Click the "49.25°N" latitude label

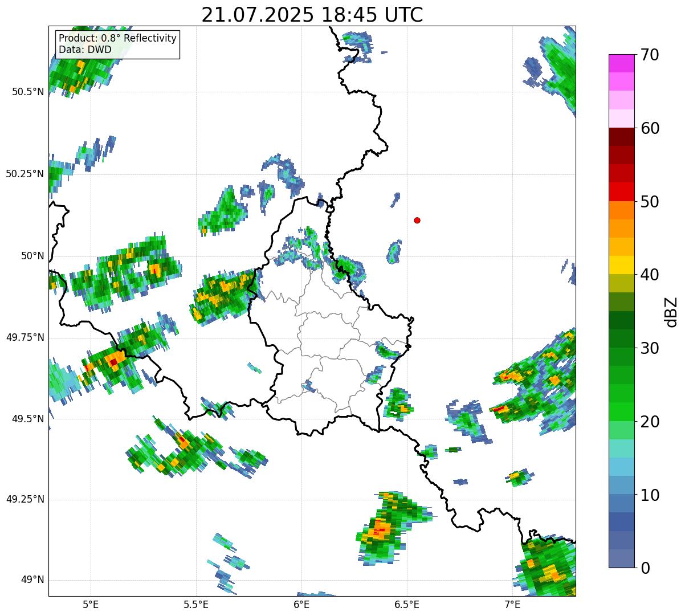click(25, 499)
